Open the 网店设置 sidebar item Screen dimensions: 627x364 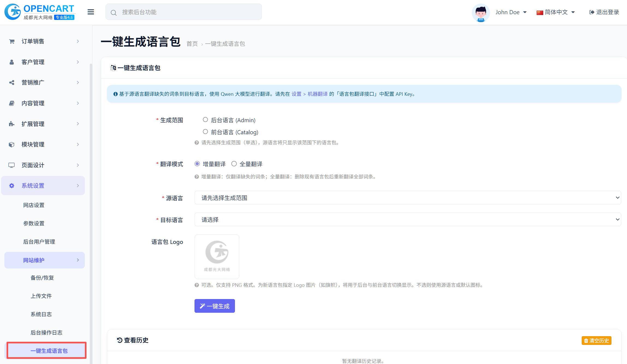pos(34,205)
